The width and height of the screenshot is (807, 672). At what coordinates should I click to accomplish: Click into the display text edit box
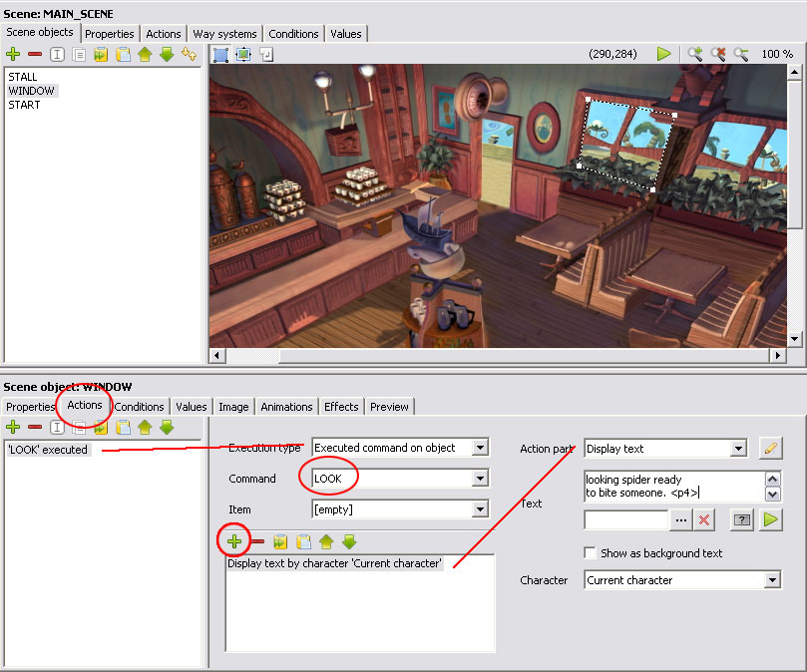coord(674,486)
